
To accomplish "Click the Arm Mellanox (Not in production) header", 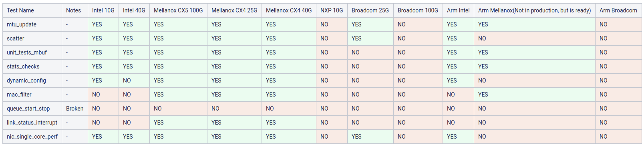I will click(x=534, y=10).
